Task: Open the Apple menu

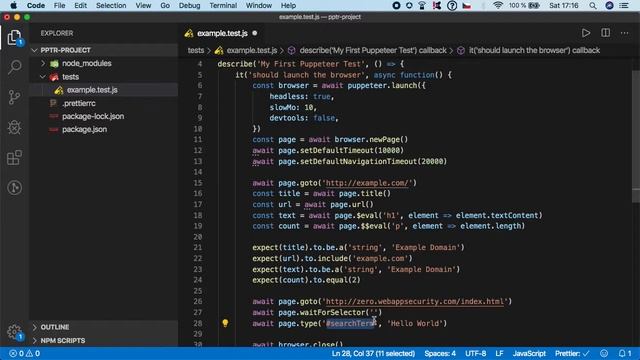Action: click(13, 6)
